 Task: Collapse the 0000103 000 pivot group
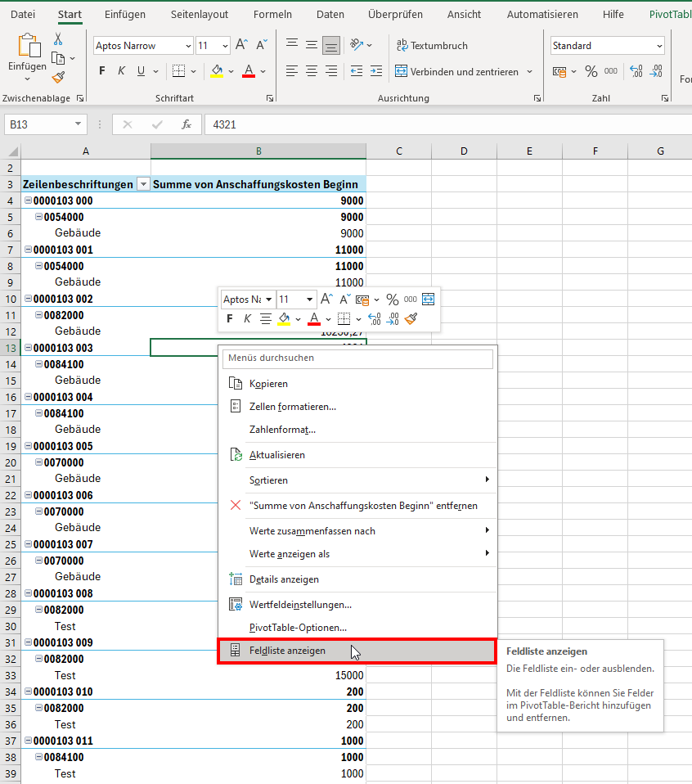pyautogui.click(x=28, y=201)
